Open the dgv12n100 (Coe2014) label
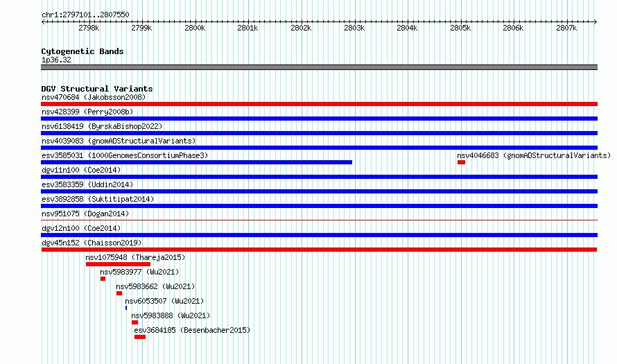 (81, 228)
